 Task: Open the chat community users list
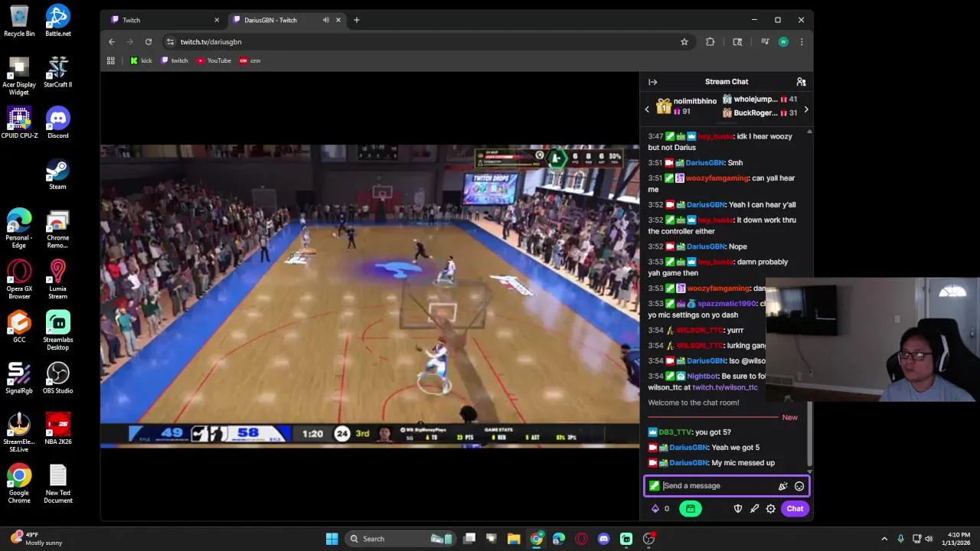coord(801,82)
